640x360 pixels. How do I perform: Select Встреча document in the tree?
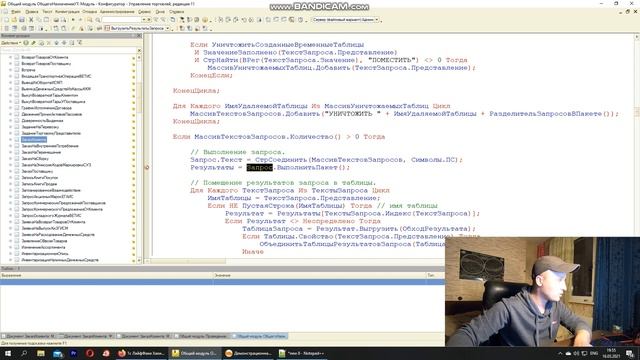28,70
